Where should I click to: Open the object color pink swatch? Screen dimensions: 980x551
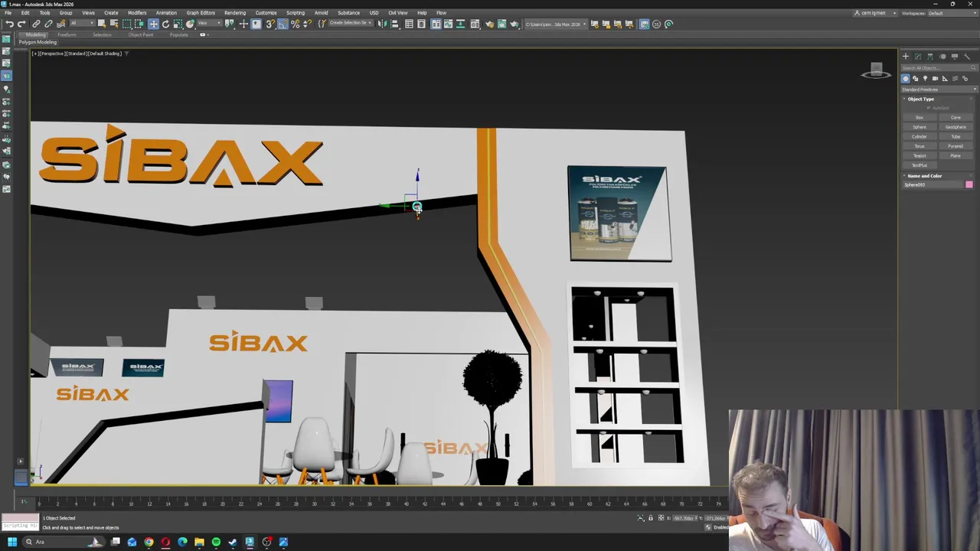[x=969, y=184]
